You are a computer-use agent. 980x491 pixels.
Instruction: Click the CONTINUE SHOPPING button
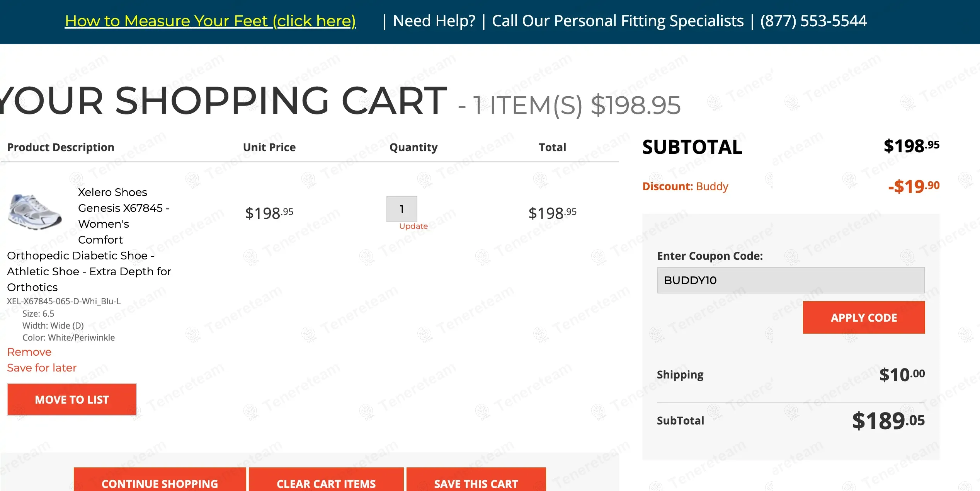[x=160, y=482]
